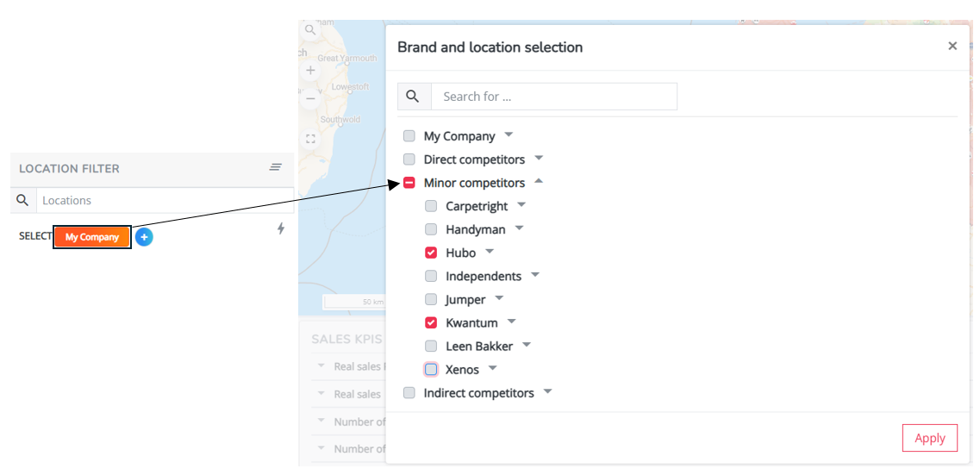Image resolution: width=980 pixels, height=475 pixels.
Task: Click the Apply button
Action: [930, 438]
